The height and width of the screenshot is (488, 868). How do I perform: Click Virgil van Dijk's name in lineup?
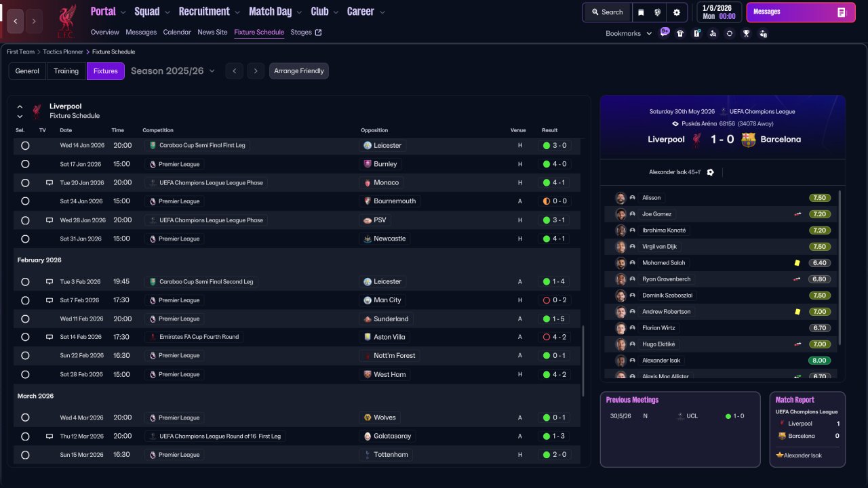660,247
